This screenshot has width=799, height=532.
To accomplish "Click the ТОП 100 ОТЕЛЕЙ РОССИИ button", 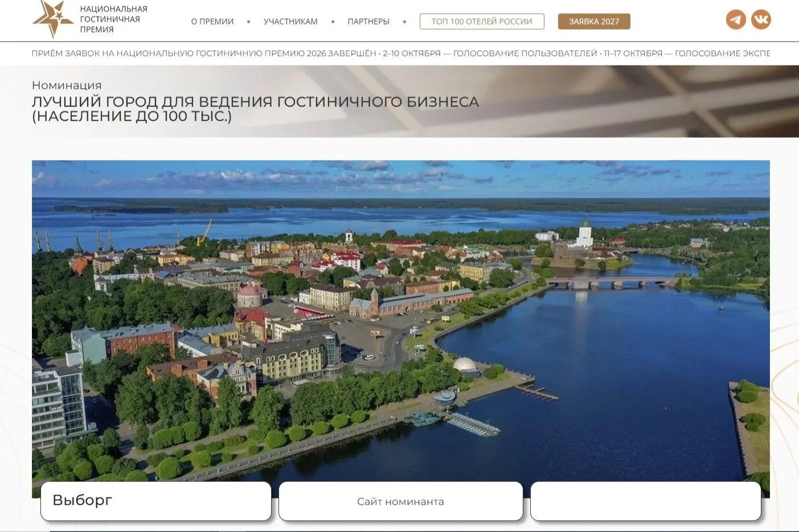I will coord(482,22).
